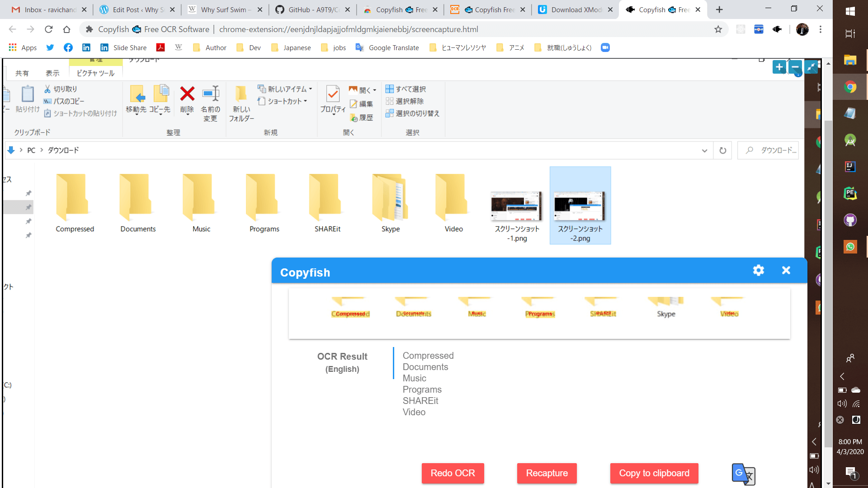Click the Copyfish extension icon in toolbar
868x488 pixels.
point(777,29)
